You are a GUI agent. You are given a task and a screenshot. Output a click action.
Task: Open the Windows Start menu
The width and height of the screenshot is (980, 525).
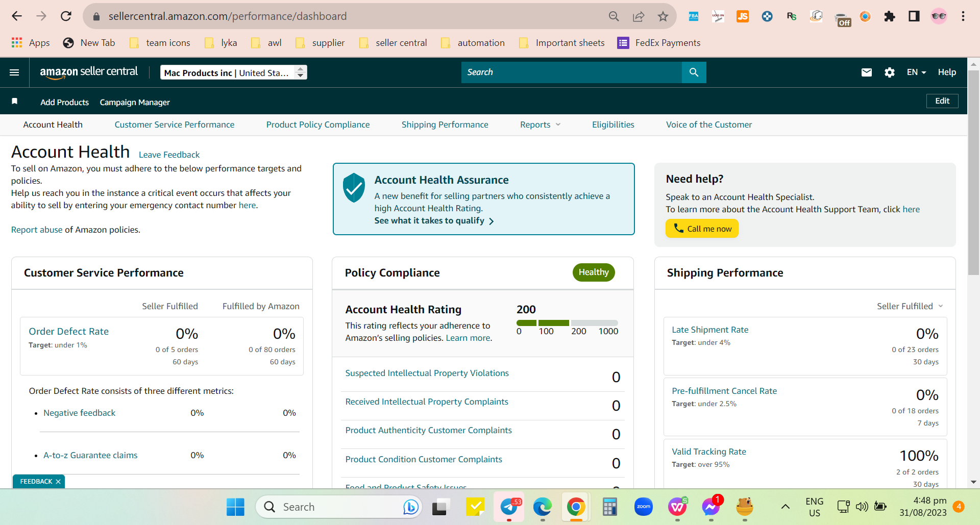click(x=235, y=507)
